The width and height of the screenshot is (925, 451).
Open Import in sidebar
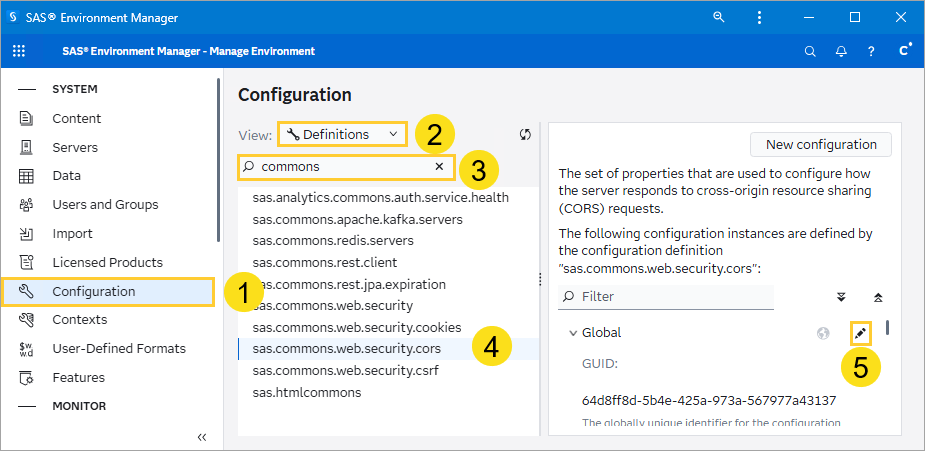(73, 233)
